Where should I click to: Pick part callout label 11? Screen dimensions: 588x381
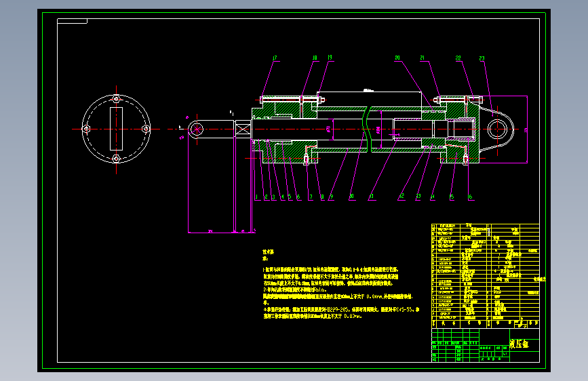(371, 196)
